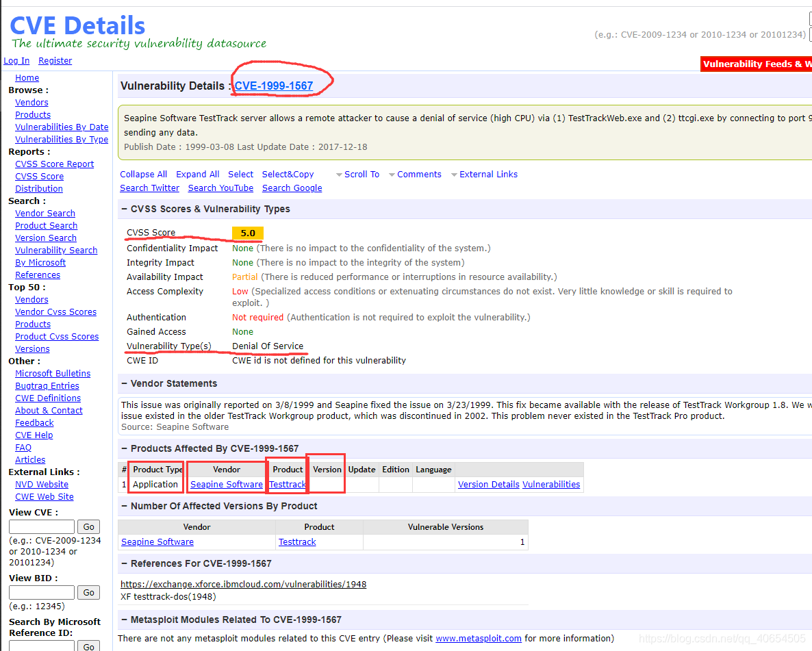Click the CVE Details site logo
The width and height of the screenshot is (812, 651).
(x=77, y=25)
